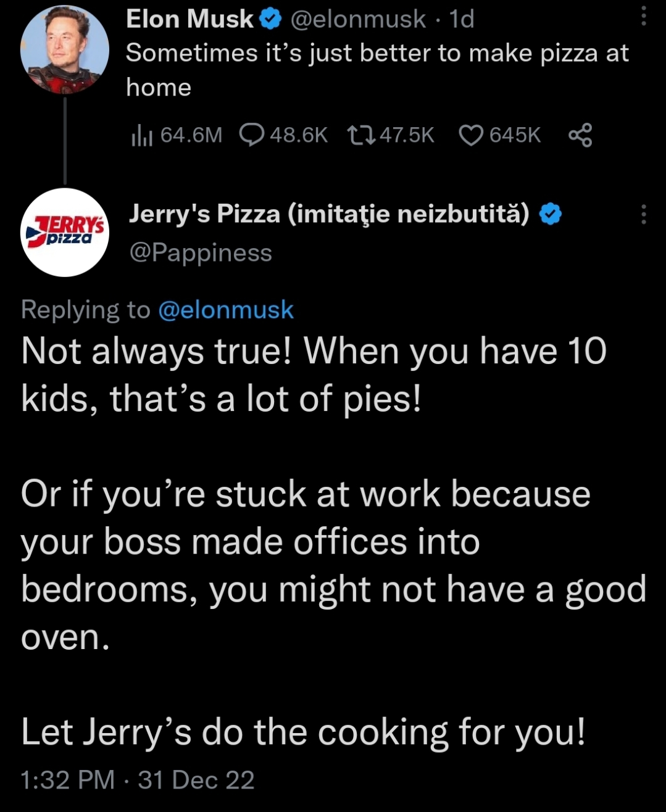Retweet the pizza-at-home tweet

(360, 135)
